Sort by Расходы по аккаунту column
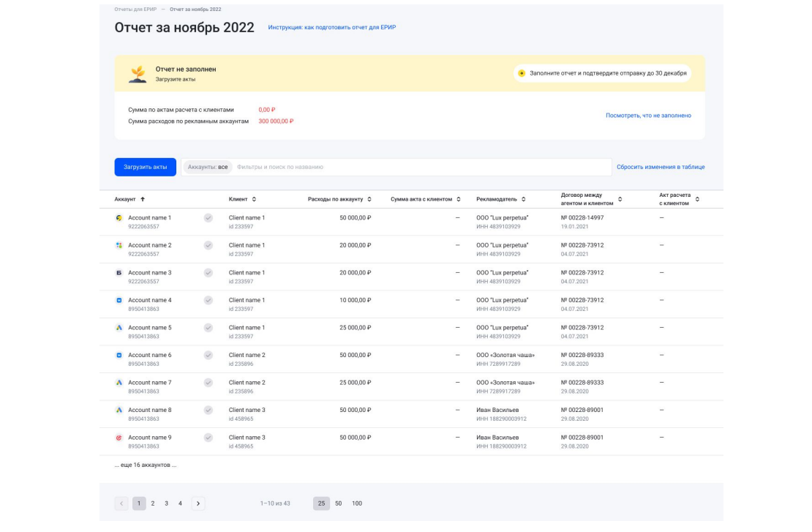Viewport: 812px width, 532px height. (339, 199)
